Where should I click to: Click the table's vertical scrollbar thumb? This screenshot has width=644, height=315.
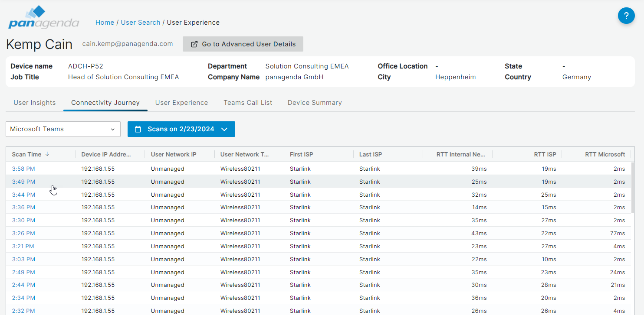coord(633,188)
